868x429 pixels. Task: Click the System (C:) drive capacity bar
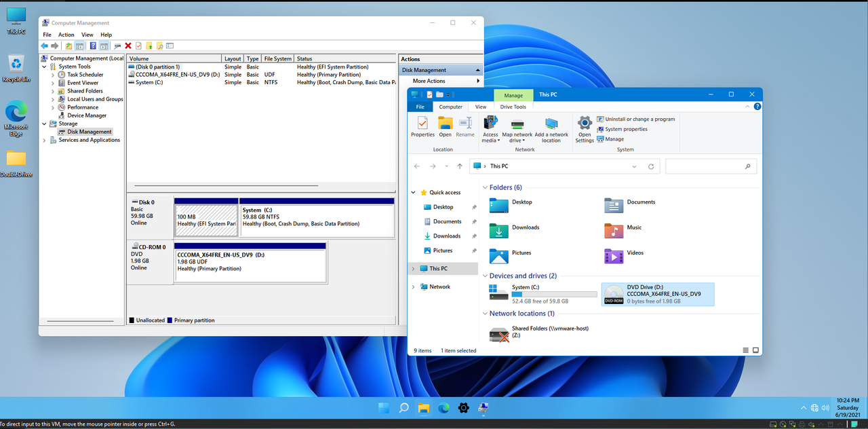(555, 295)
